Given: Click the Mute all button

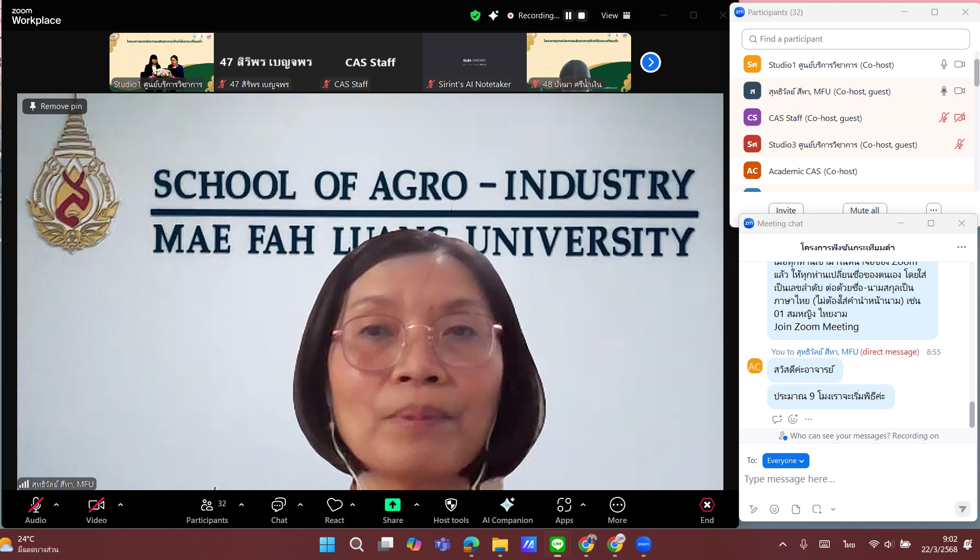Looking at the screenshot, I should click(865, 210).
